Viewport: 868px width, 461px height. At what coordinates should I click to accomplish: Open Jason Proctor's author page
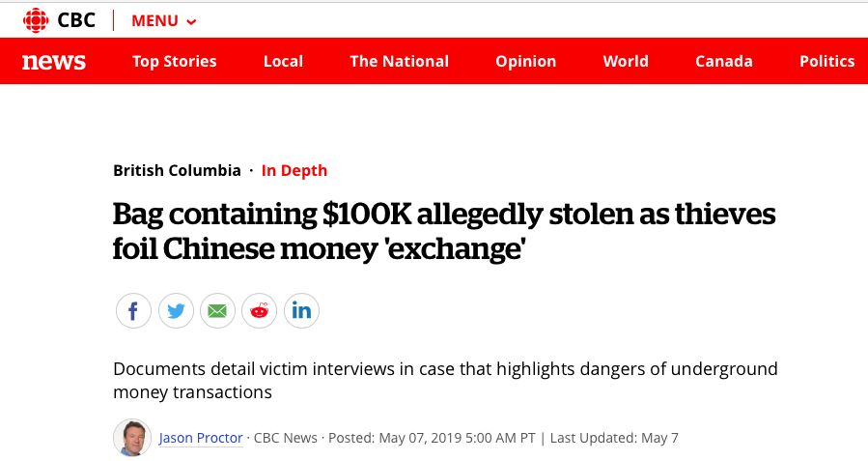tap(201, 438)
